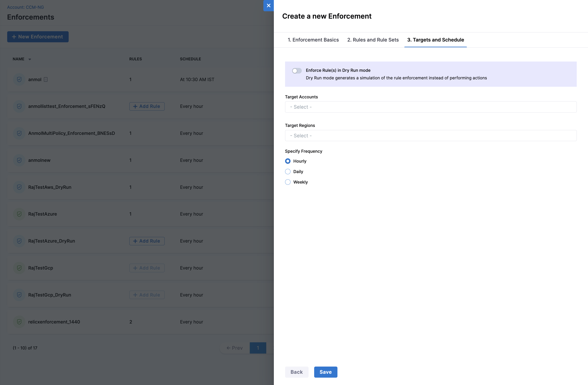Click shield icon next to anmol enforcement
This screenshot has width=588, height=385.
[19, 79]
